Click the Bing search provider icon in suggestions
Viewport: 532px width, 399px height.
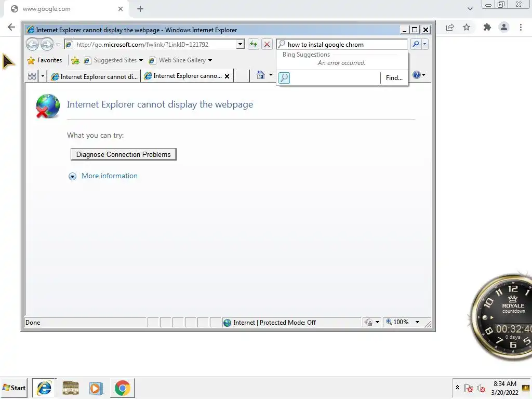tap(284, 78)
